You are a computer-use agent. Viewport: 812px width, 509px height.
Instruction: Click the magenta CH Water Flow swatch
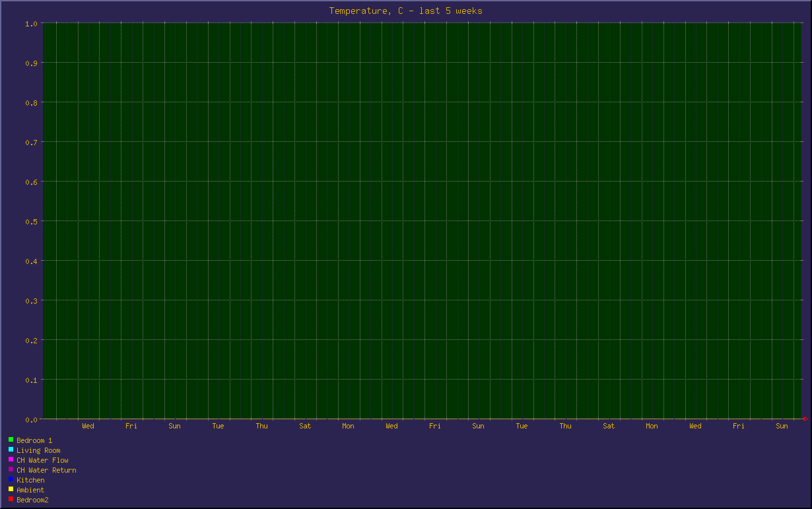pos(11,459)
